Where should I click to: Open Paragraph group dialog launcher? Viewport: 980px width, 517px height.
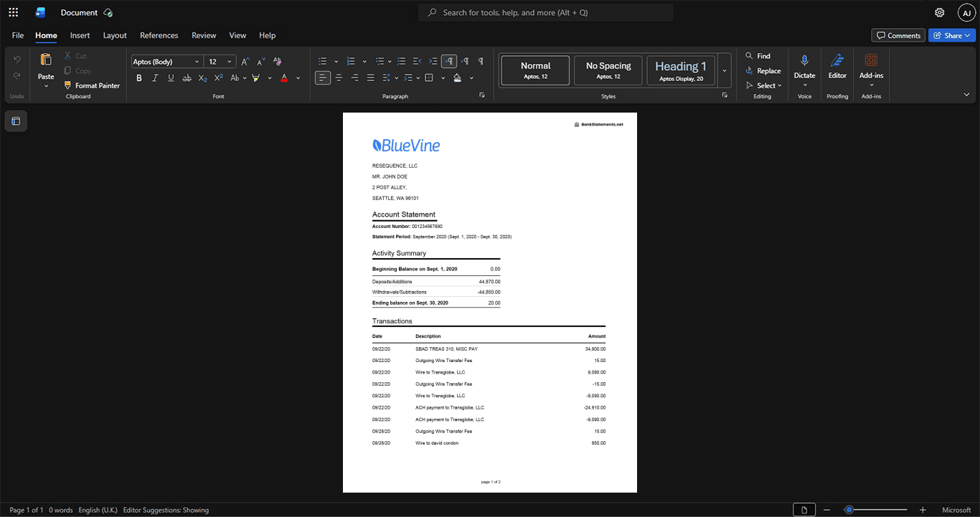(482, 95)
